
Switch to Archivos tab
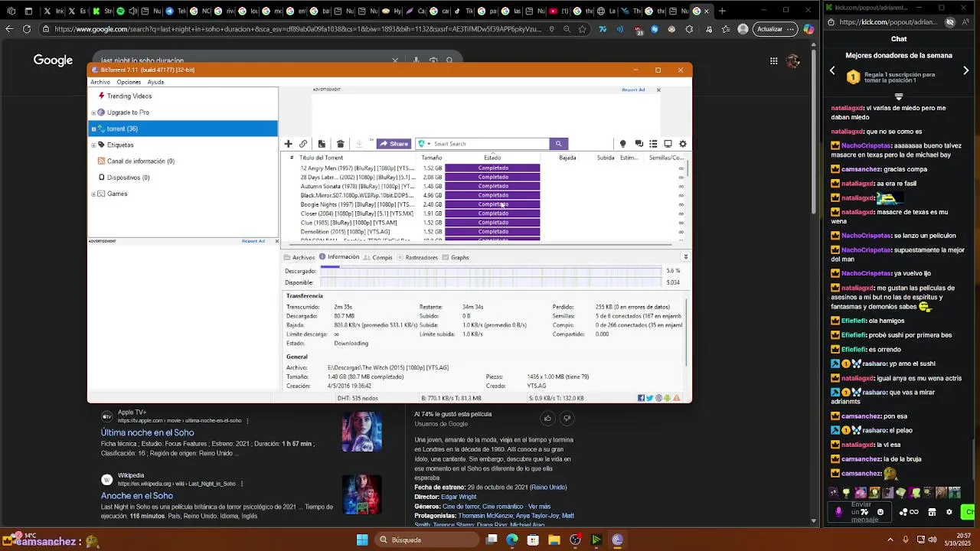click(299, 257)
